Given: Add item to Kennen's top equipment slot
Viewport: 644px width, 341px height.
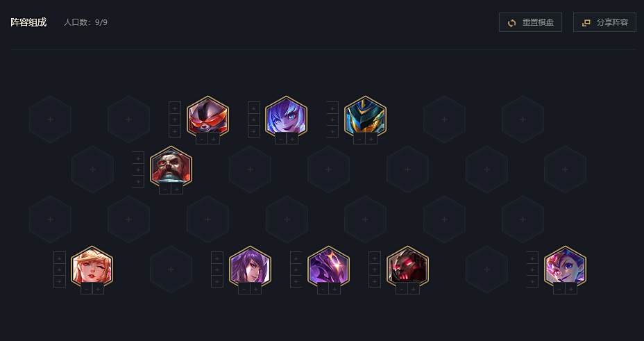Looking at the screenshot, I should 175,108.
